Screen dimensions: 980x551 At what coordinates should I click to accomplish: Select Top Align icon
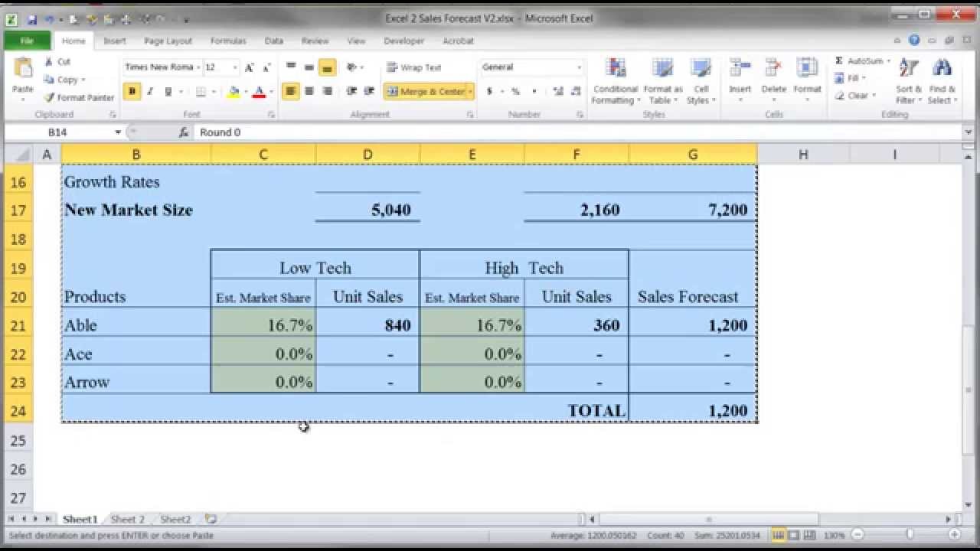coord(291,67)
